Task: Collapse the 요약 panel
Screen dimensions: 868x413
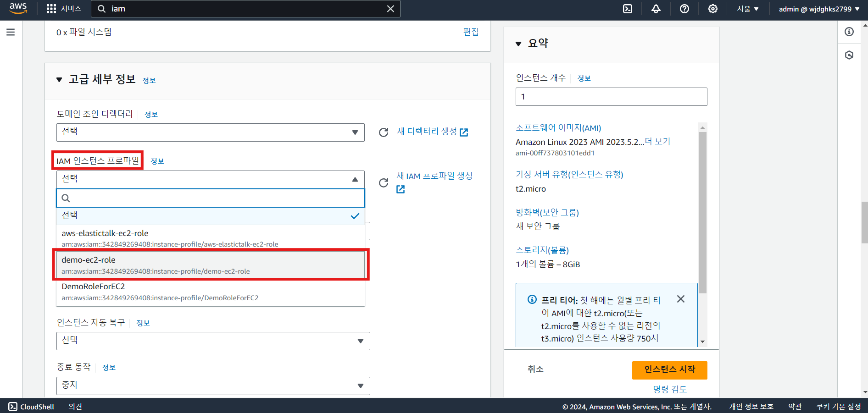Action: [518, 44]
